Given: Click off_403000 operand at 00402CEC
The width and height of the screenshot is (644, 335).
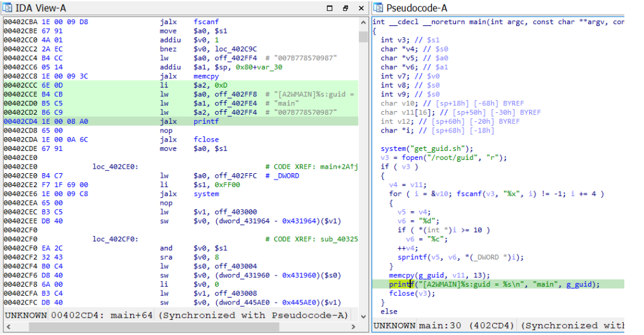Looking at the screenshot, I should [236, 211].
